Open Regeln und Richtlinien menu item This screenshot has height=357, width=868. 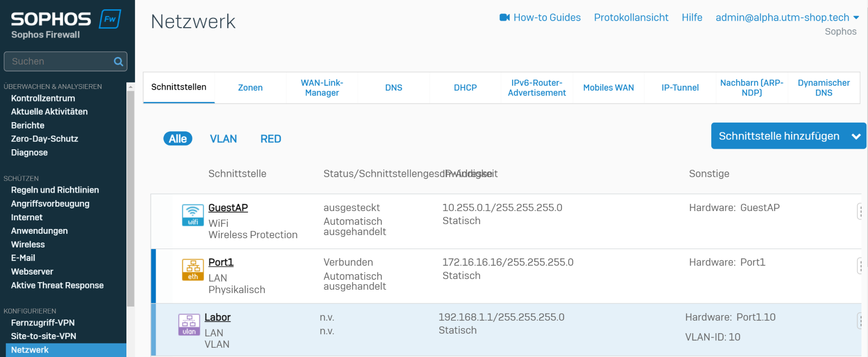55,190
